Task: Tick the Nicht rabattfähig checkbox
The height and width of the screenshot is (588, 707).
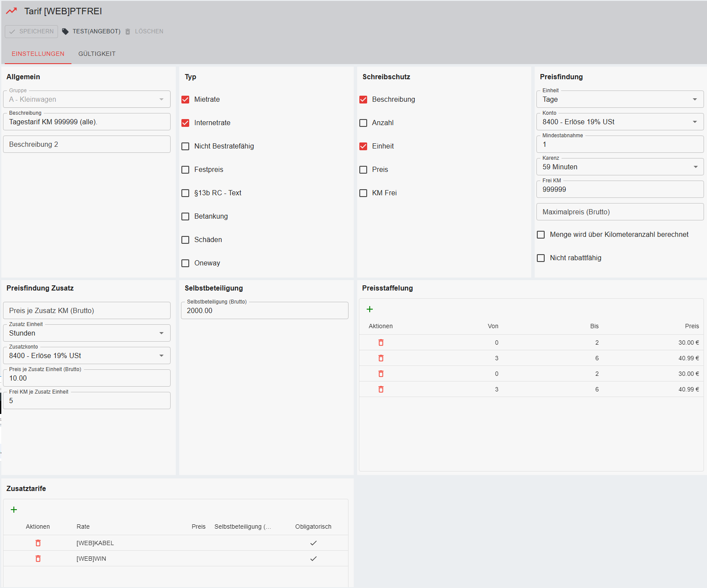Action: coord(541,258)
